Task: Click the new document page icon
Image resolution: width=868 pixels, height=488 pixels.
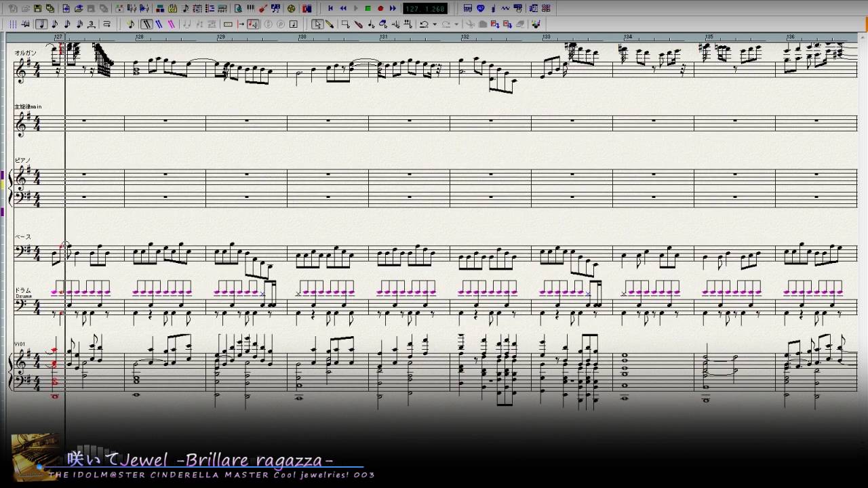Action: [66, 9]
